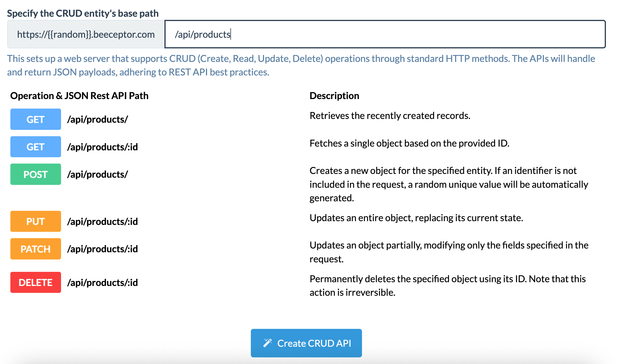Click the Description column header
This screenshot has height=364, width=618.
334,96
